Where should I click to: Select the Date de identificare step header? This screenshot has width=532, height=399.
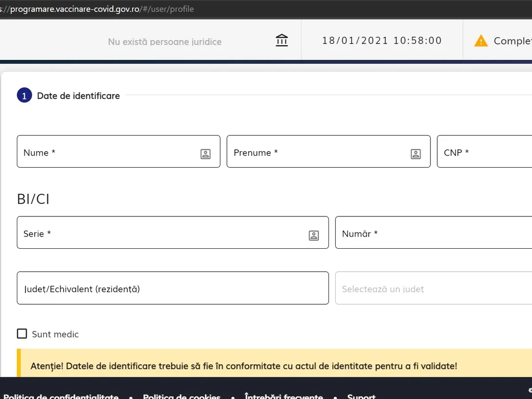point(78,96)
